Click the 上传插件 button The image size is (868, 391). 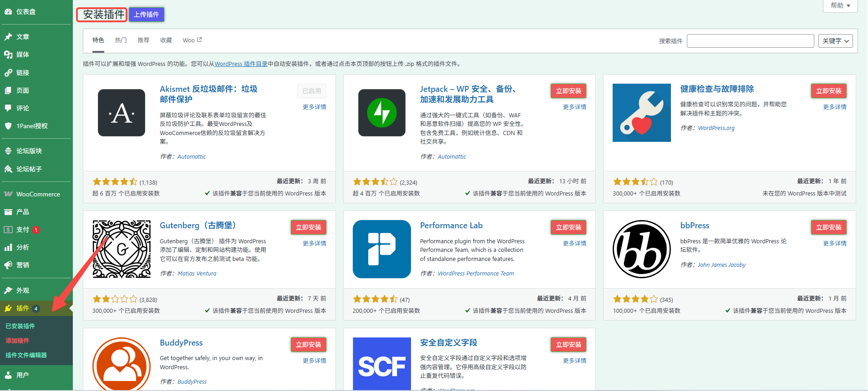coord(146,15)
